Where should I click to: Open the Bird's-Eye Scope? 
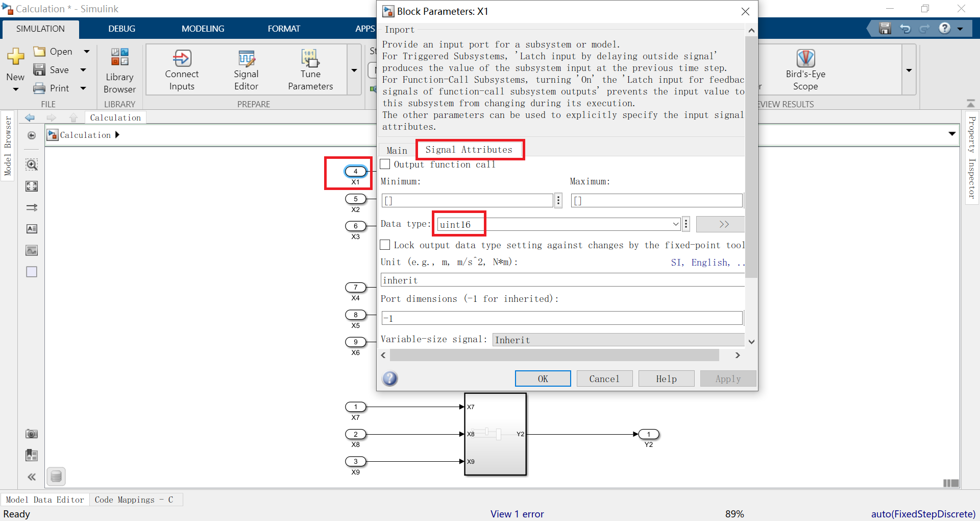[x=805, y=71]
